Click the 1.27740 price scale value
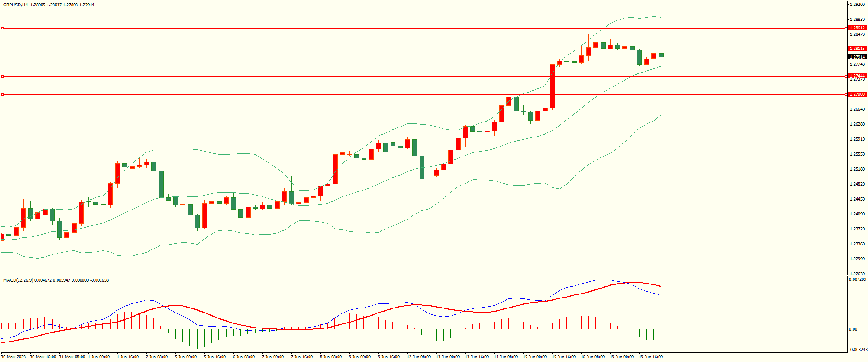 coord(858,64)
